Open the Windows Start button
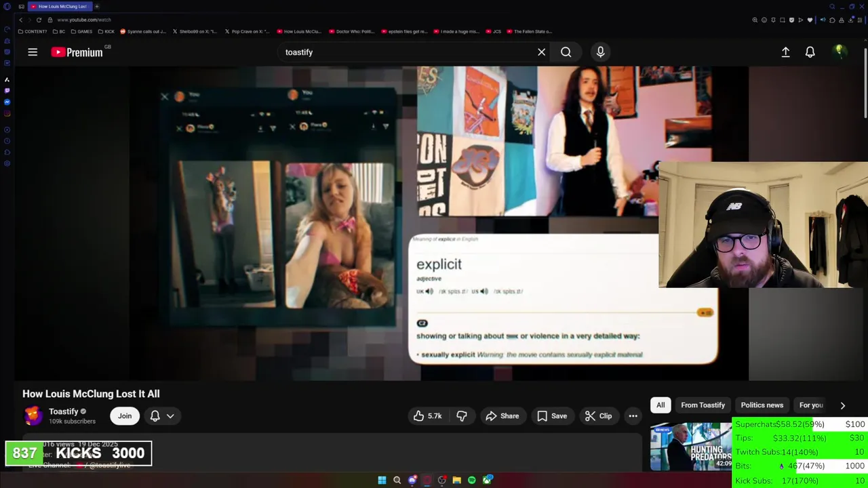868x488 pixels. (x=382, y=480)
